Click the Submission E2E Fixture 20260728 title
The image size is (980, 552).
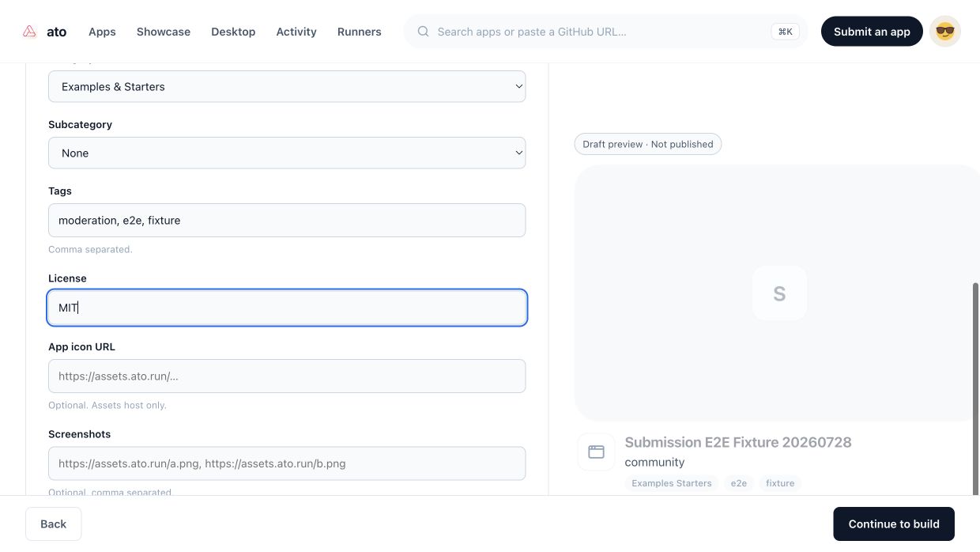click(x=738, y=442)
